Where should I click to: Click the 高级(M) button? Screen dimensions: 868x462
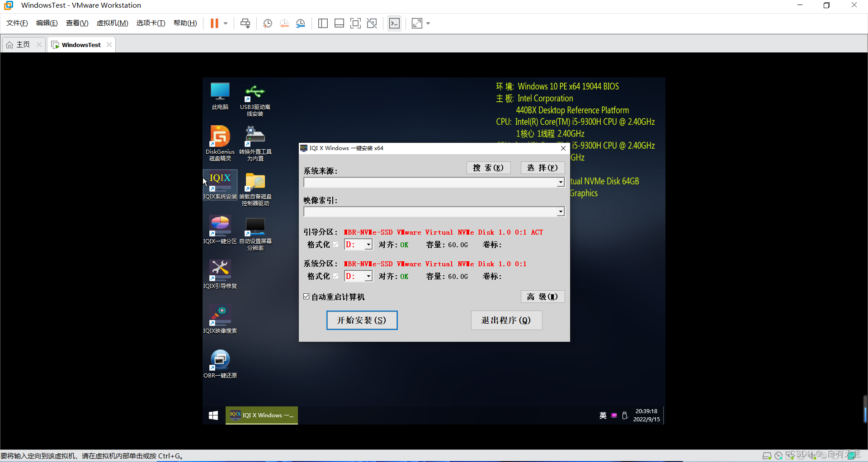tap(542, 297)
